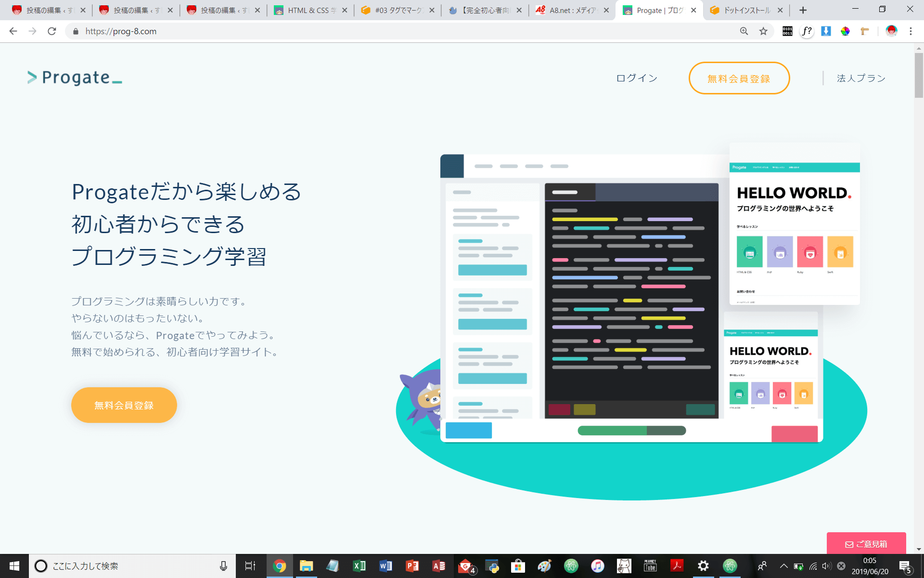924x578 pixels.
Task: Open Settings gear from taskbar
Action: point(703,566)
